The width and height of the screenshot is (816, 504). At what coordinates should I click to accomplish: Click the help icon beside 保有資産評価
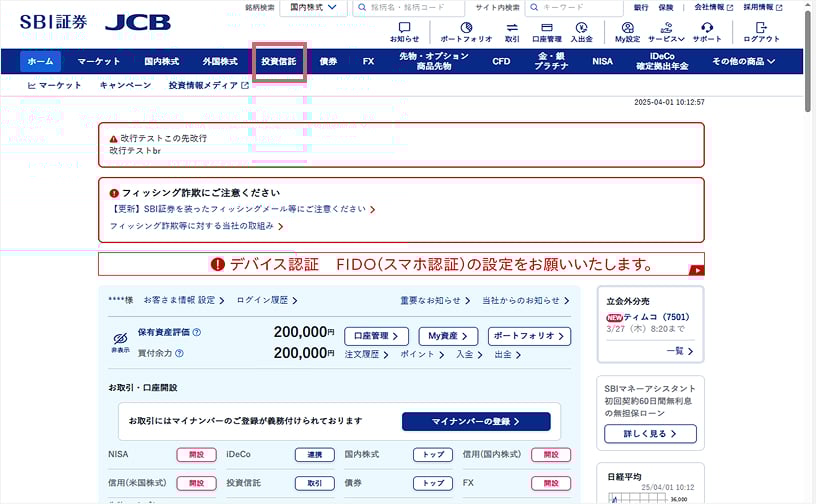[x=197, y=332]
